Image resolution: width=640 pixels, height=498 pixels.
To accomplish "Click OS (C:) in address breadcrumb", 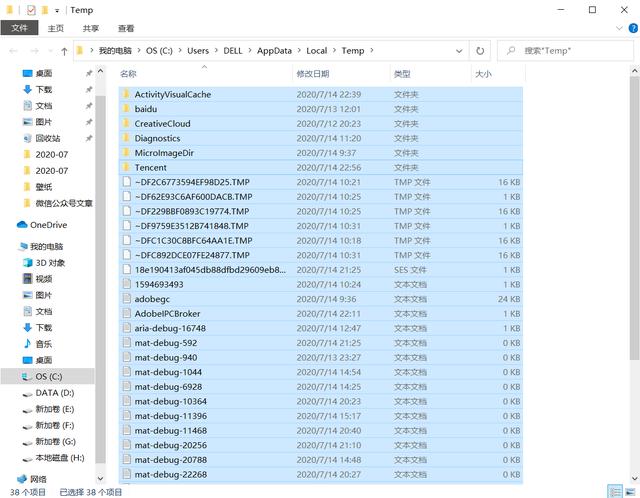I will click(x=159, y=51).
